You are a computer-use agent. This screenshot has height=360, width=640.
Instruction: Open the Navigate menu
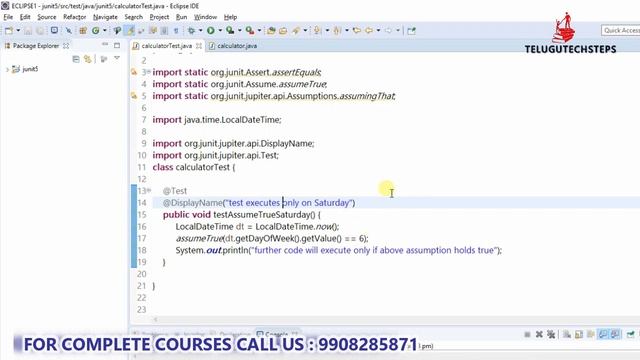pyautogui.click(x=105, y=17)
